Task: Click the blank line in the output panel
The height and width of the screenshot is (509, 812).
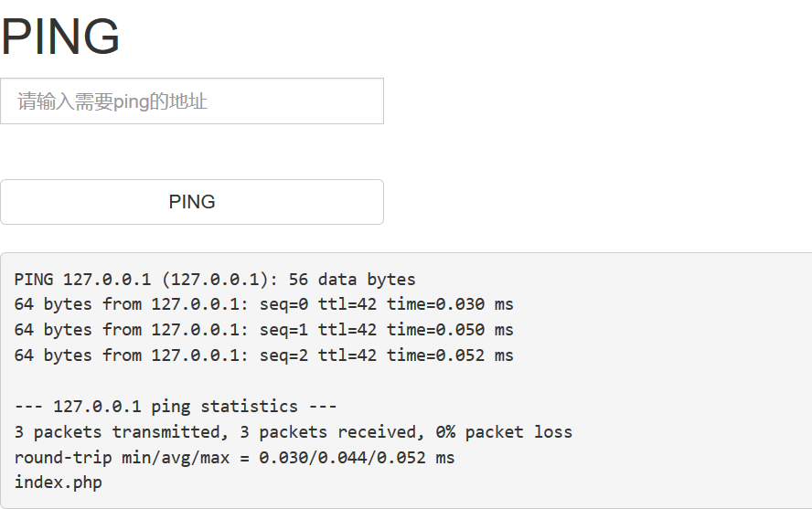Action: coord(274,381)
